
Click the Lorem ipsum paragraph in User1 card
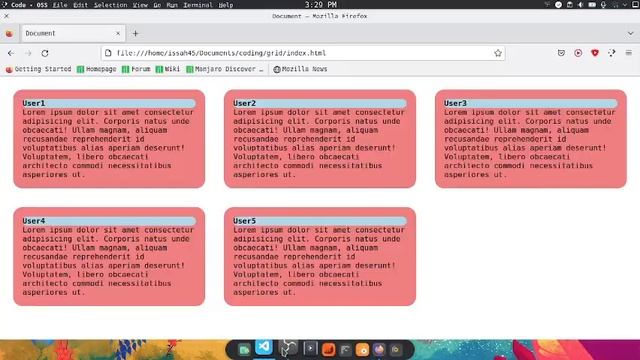(109, 143)
